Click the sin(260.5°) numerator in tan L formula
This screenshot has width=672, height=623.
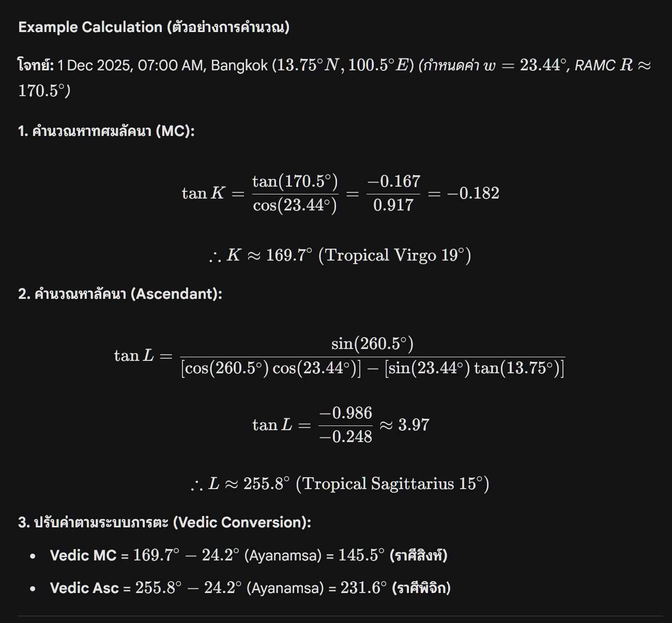coord(372,344)
